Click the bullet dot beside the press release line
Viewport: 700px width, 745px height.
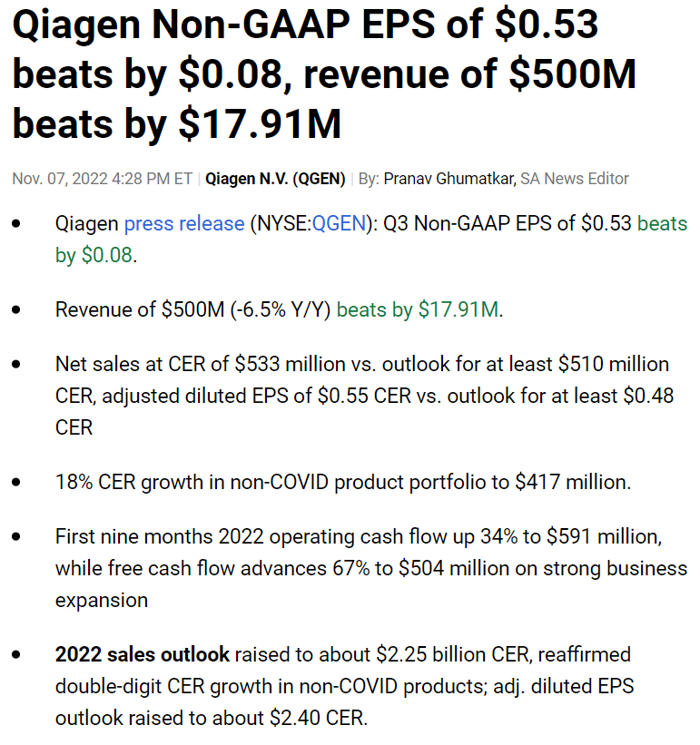[17, 224]
